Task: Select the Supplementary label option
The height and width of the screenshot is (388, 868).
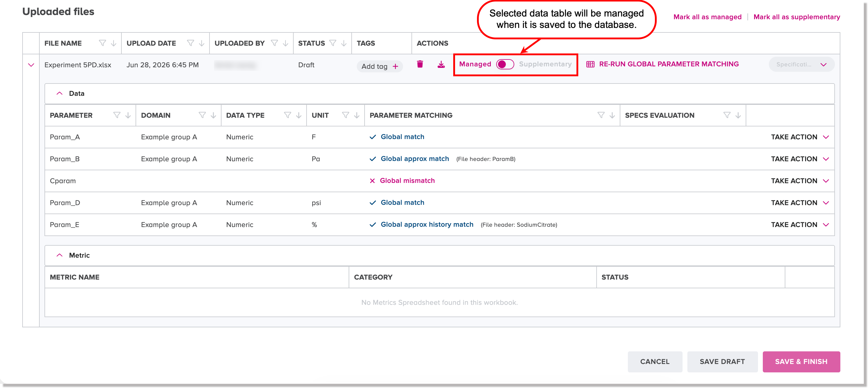Action: 545,64
